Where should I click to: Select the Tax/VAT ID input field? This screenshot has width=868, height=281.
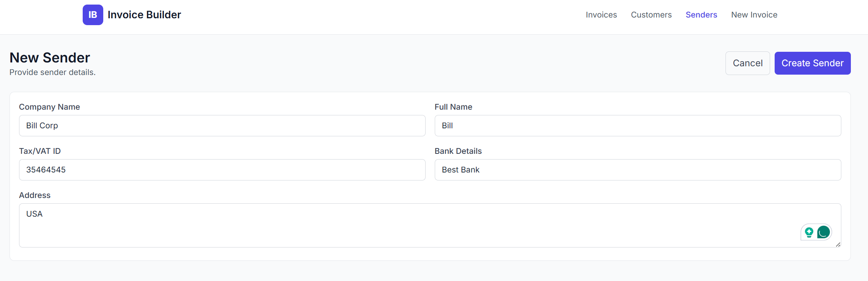tap(222, 170)
